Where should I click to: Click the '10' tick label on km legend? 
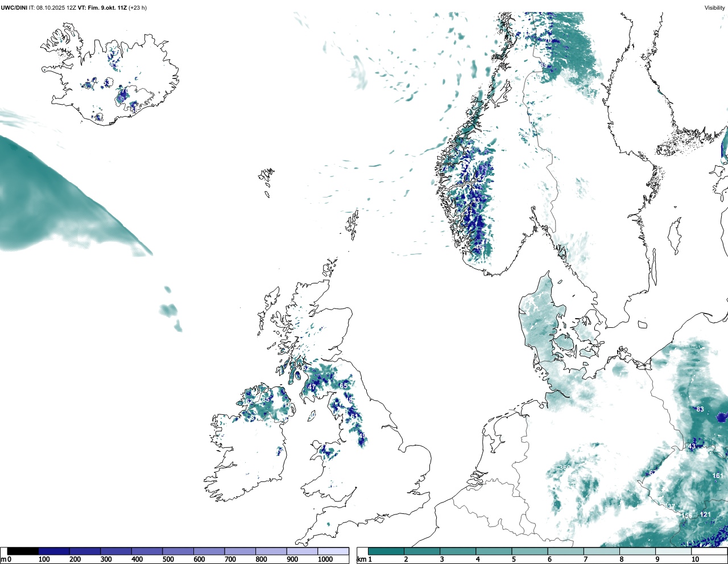pyautogui.click(x=695, y=559)
